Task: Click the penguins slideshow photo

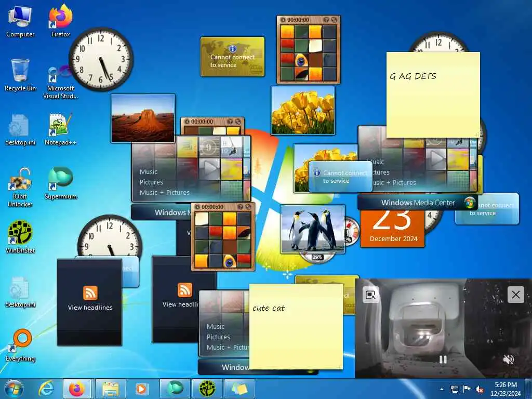Action: pos(312,229)
